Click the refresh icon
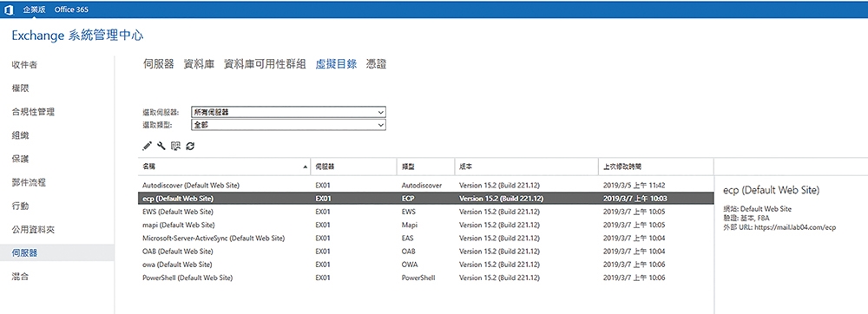The height and width of the screenshot is (314, 868). pos(190,146)
